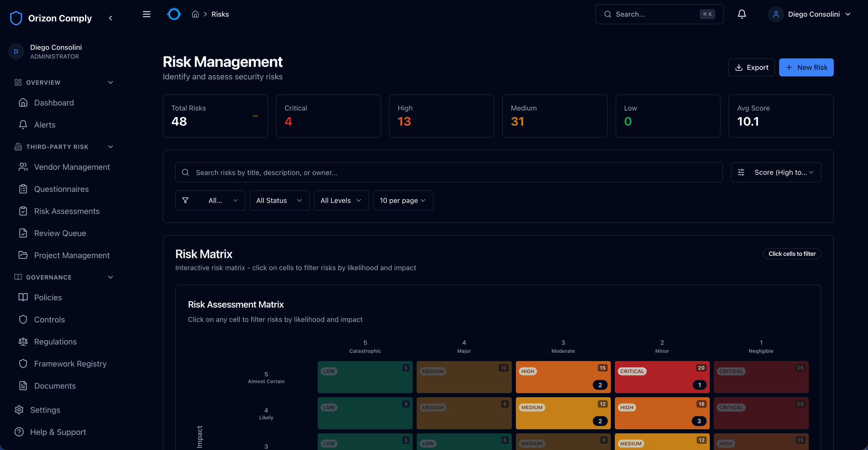Open the Diego Consolini account menu
The image size is (868, 450).
tap(810, 14)
